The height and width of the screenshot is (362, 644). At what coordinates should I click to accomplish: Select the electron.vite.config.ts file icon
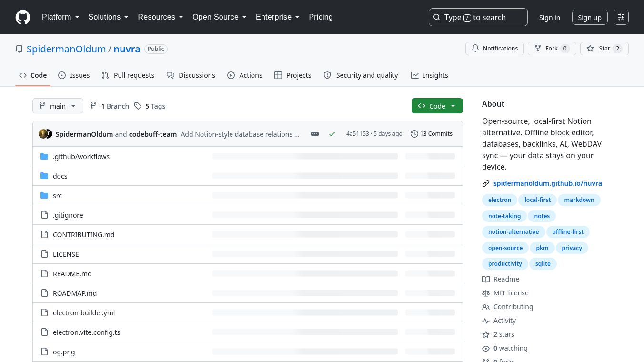tap(44, 332)
